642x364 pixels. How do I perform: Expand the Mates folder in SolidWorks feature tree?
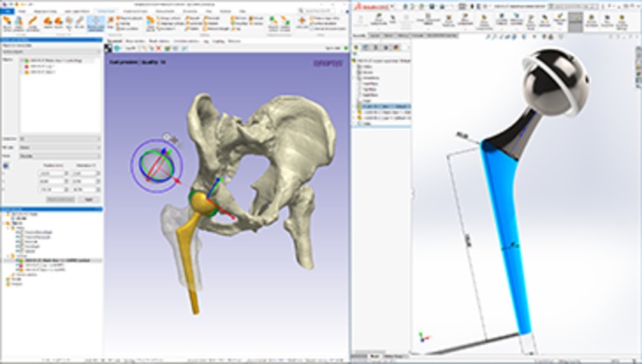click(356, 124)
